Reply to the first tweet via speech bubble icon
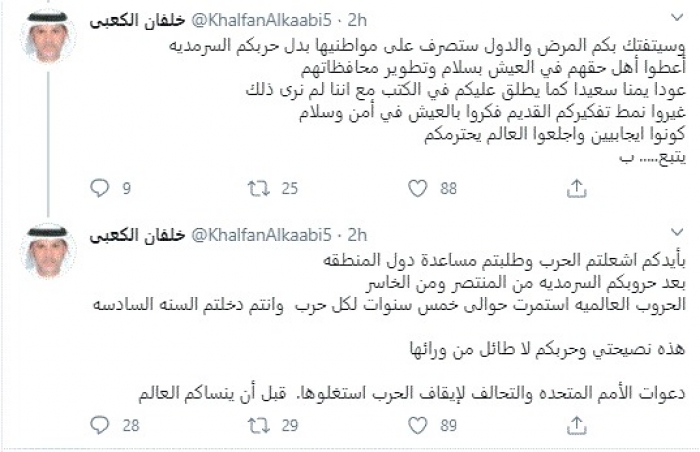Screen dimensions: 700x452 click(97, 187)
